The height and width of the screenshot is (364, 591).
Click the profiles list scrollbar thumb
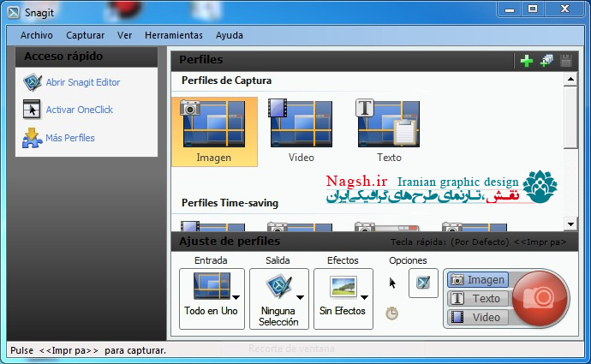pos(570,117)
